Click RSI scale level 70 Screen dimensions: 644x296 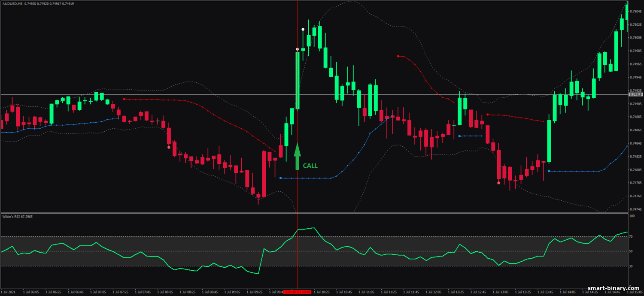point(631,236)
